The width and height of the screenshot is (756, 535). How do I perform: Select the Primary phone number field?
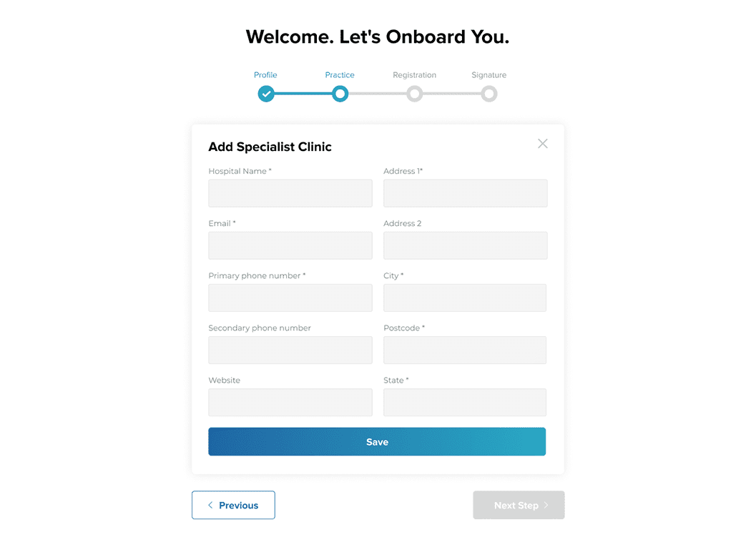click(290, 298)
